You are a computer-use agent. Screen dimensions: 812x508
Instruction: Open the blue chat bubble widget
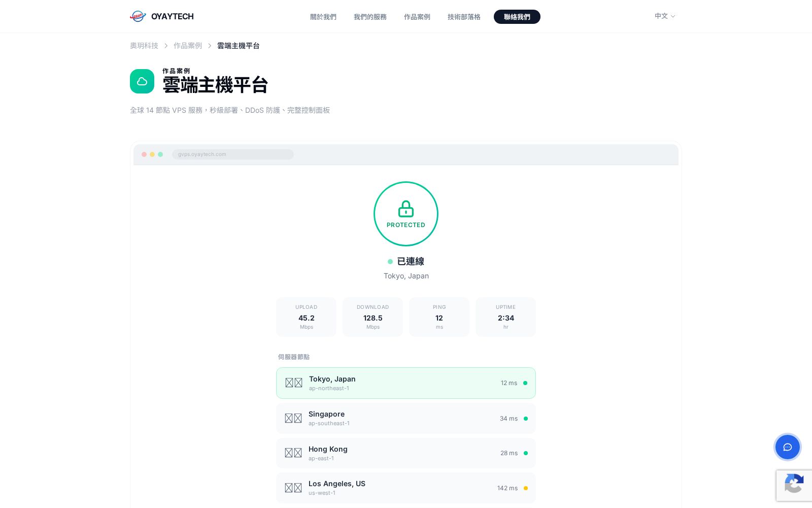787,447
